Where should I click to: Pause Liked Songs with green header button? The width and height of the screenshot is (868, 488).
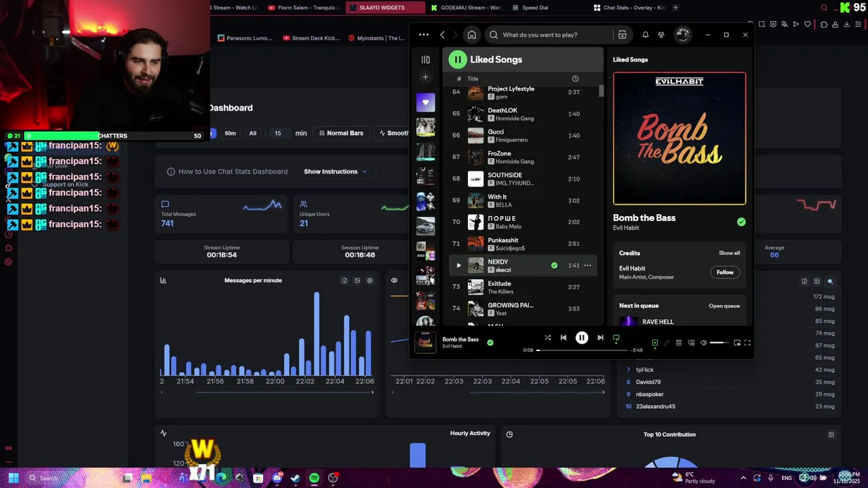tap(458, 60)
